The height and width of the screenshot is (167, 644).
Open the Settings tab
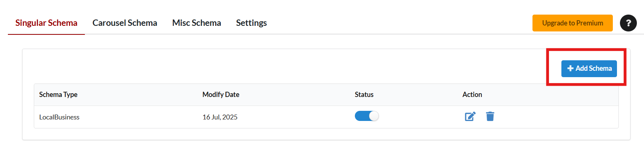click(251, 23)
